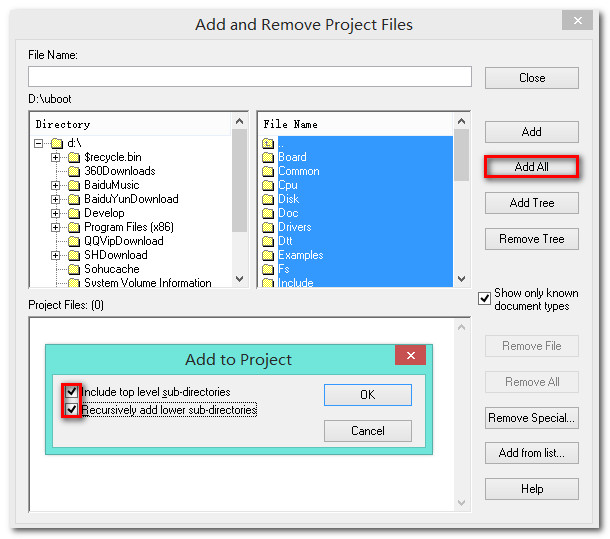610x539 pixels.
Task: Expand the $recycle.bin tree node
Action: pyautogui.click(x=55, y=157)
